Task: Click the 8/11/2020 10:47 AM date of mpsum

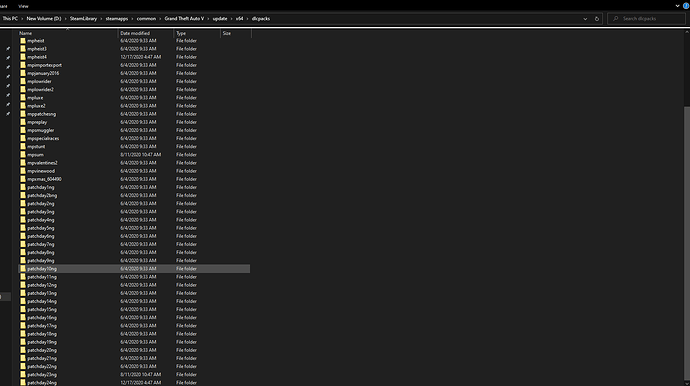Action: tap(140, 154)
